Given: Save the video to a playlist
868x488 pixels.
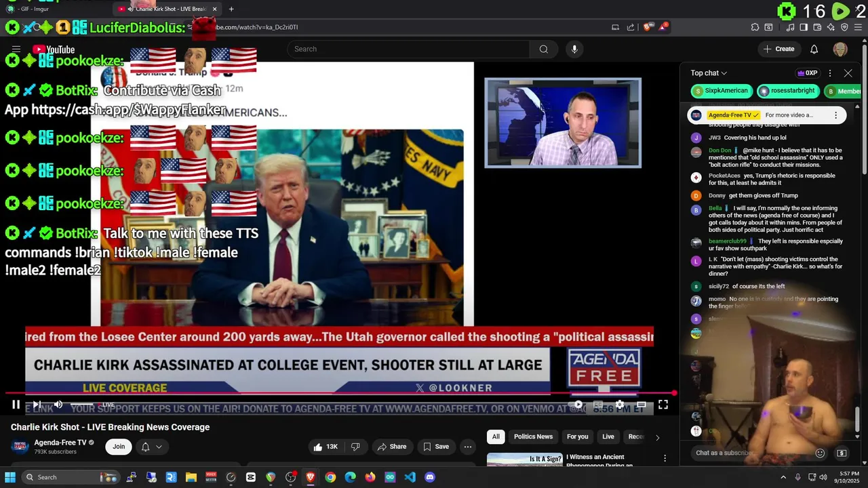Looking at the screenshot, I should [x=436, y=447].
